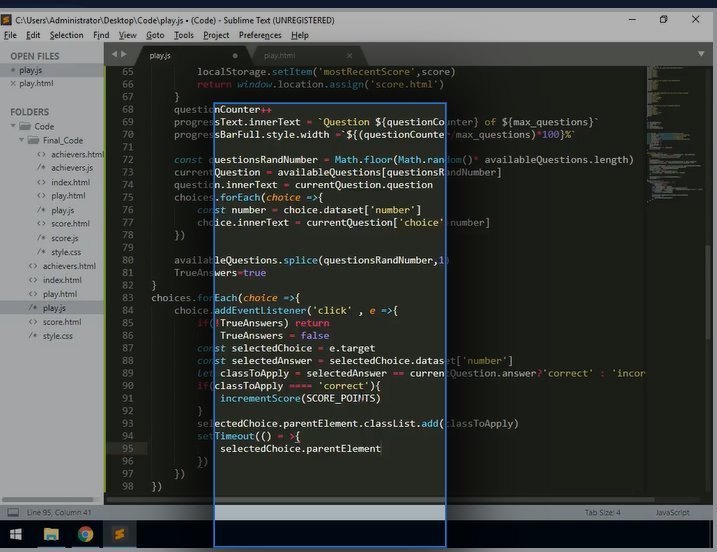Image resolution: width=717 pixels, height=552 pixels.
Task: Click the editor horizontal scrollbar
Action: [x=380, y=499]
